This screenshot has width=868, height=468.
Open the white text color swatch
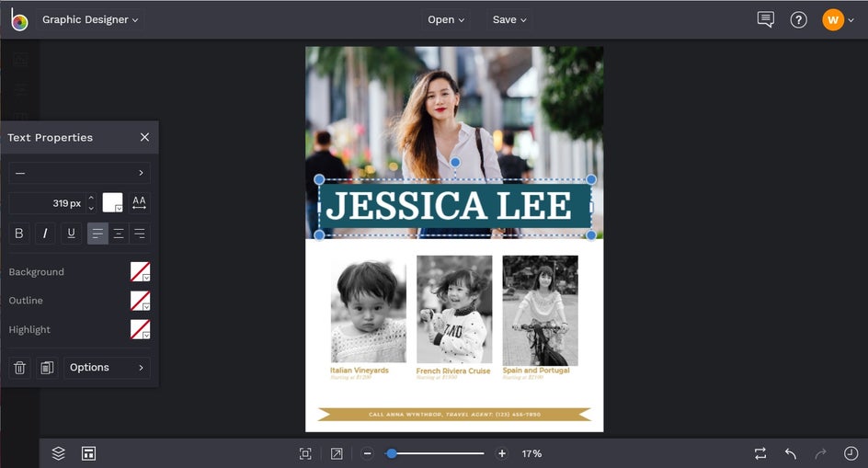[x=112, y=202]
